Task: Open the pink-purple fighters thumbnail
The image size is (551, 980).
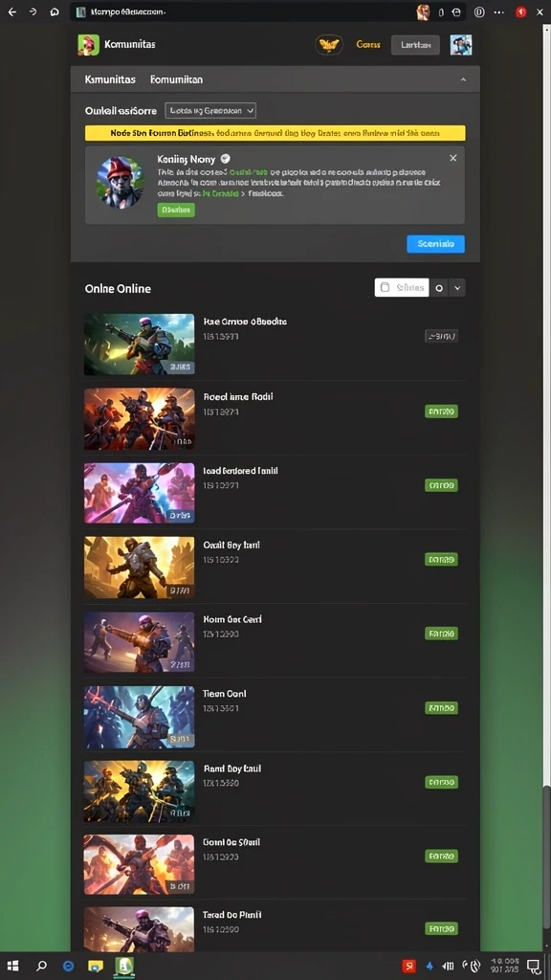Action: [x=140, y=493]
